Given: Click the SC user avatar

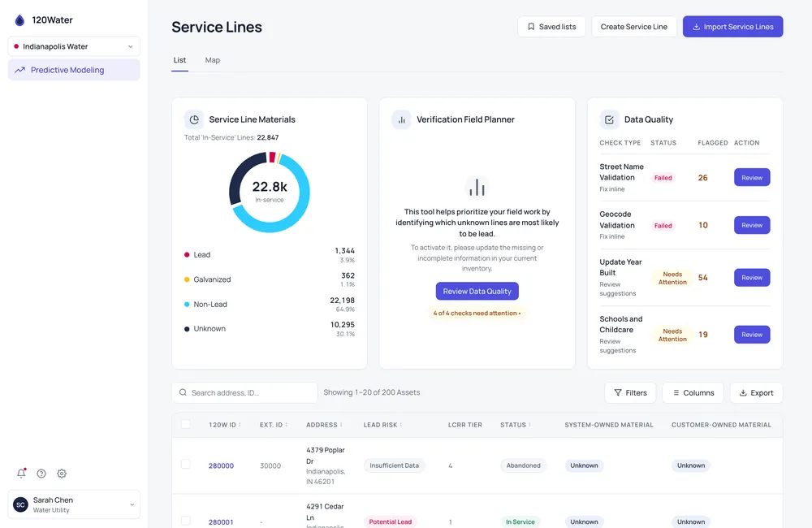Looking at the screenshot, I should 21,504.
